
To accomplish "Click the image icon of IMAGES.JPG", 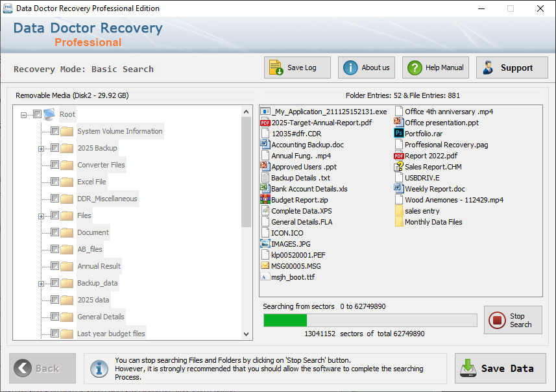I will [265, 244].
